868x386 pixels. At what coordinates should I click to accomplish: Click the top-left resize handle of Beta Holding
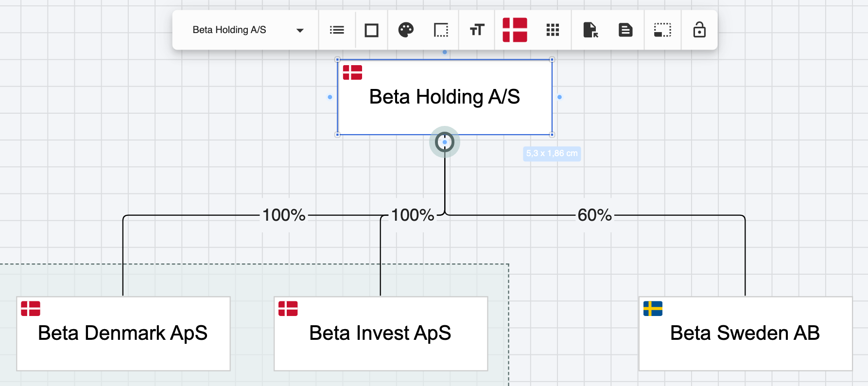click(338, 60)
